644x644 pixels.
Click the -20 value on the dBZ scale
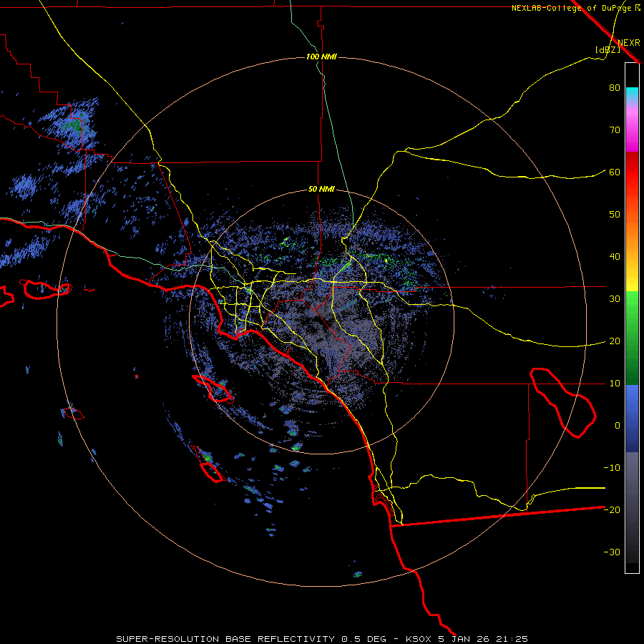pos(612,509)
